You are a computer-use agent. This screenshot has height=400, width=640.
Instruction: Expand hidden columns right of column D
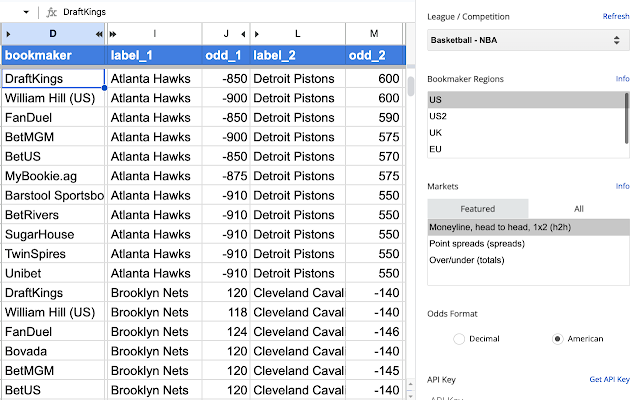(99, 34)
